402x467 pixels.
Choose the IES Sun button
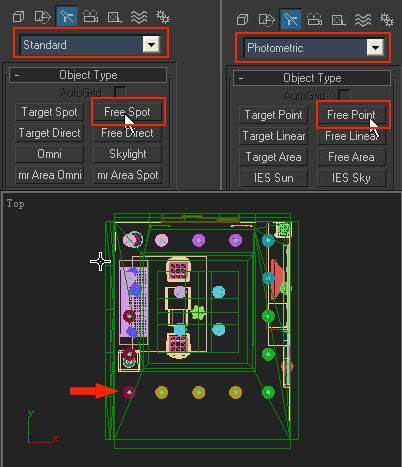click(274, 178)
